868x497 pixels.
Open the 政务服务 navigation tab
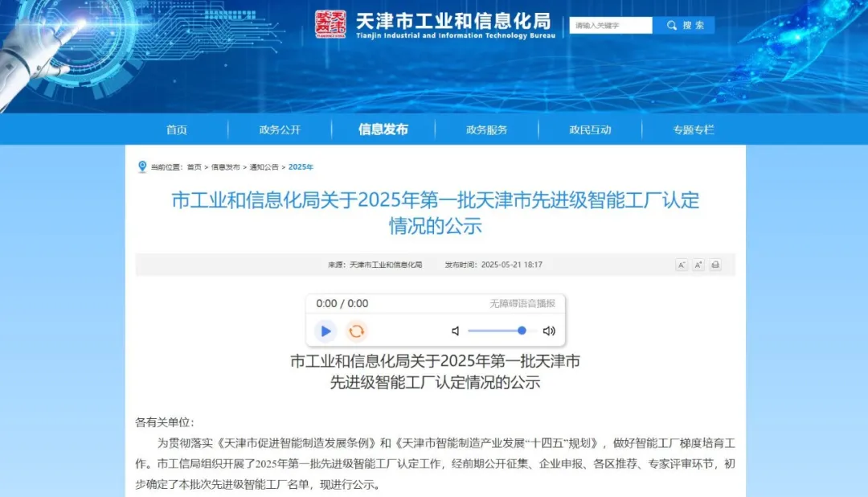(x=486, y=129)
